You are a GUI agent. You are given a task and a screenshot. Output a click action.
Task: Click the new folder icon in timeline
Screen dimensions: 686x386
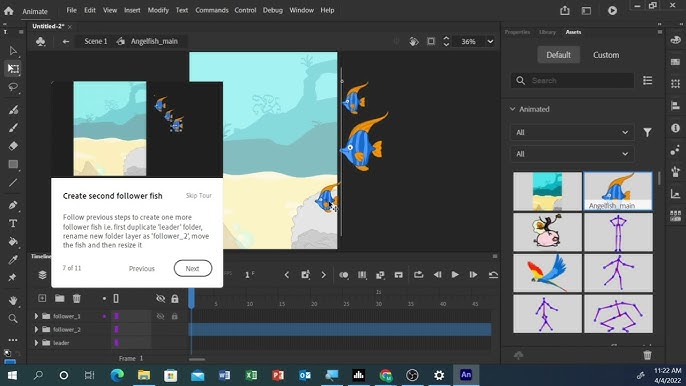60,298
